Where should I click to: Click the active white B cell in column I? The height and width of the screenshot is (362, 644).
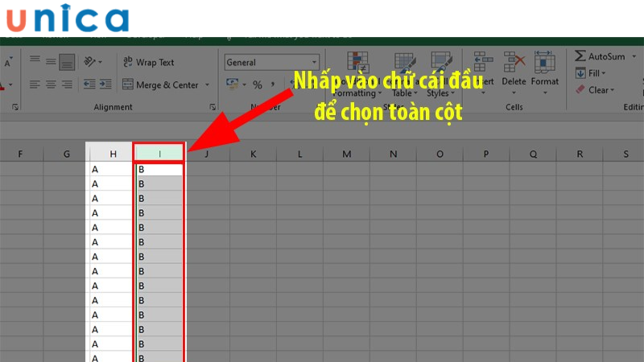coord(159,169)
